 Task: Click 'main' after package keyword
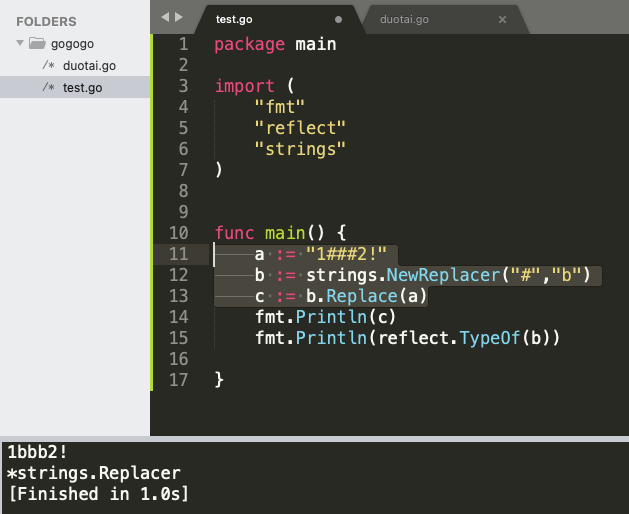[316, 44]
